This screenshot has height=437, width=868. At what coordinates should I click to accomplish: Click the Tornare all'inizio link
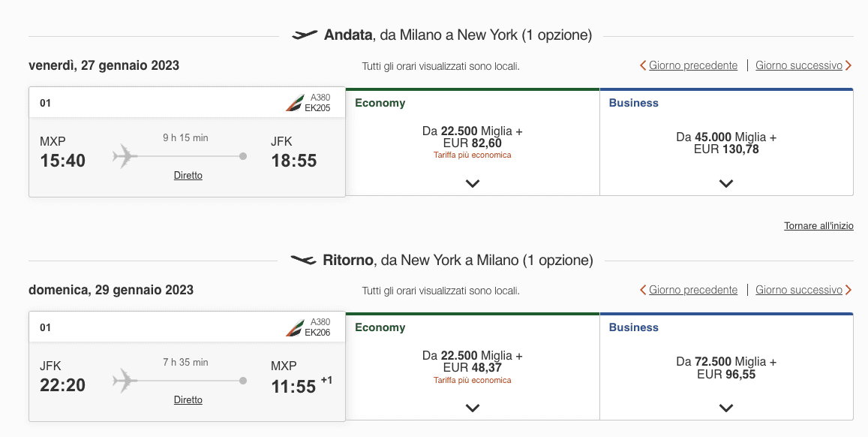(818, 225)
